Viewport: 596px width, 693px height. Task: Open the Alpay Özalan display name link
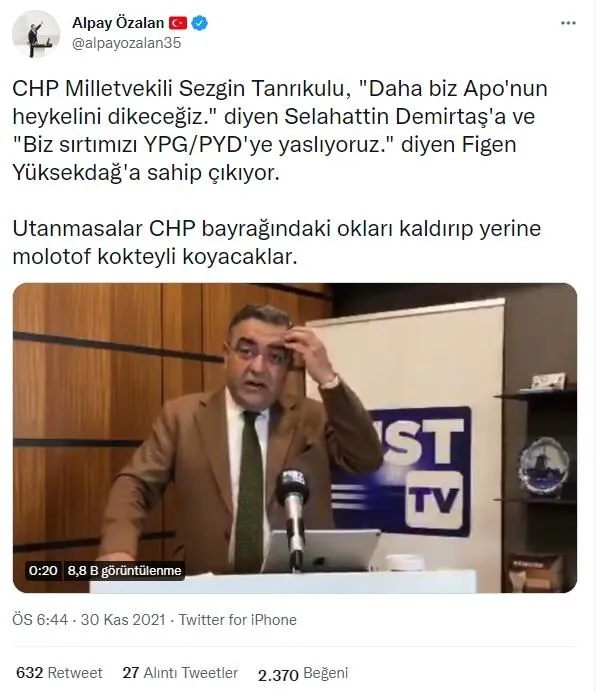pos(118,23)
